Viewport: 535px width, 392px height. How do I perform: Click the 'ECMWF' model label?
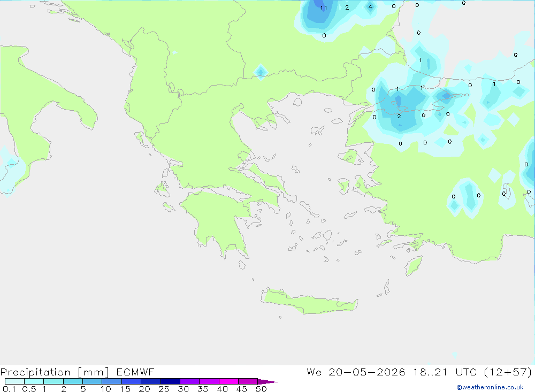pyautogui.click(x=135, y=372)
